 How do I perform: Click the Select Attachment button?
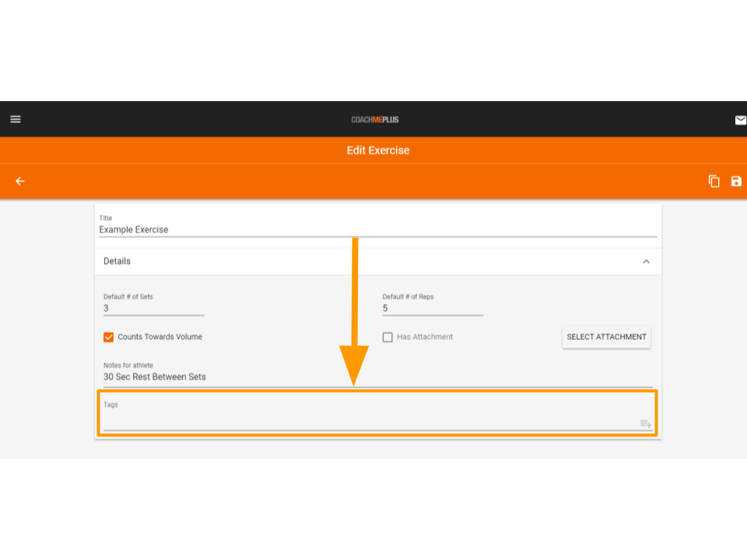click(606, 337)
